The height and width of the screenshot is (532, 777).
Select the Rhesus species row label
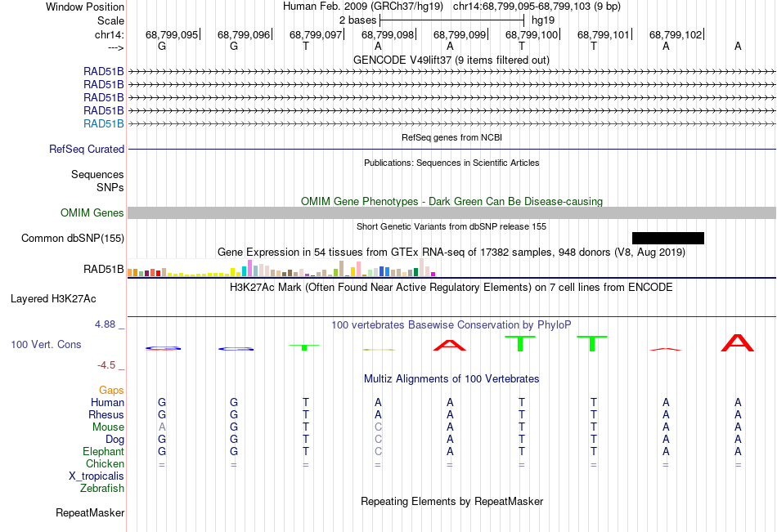106,414
